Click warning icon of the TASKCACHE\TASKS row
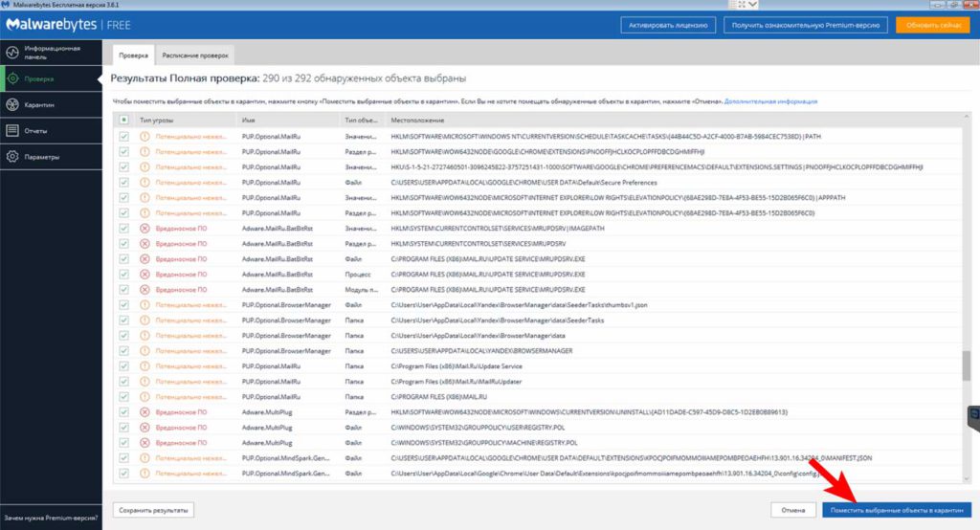 coord(145,136)
